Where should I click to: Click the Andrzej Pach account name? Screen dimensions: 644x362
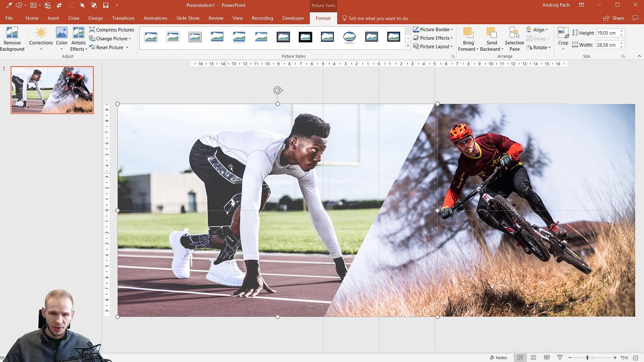coord(557,5)
